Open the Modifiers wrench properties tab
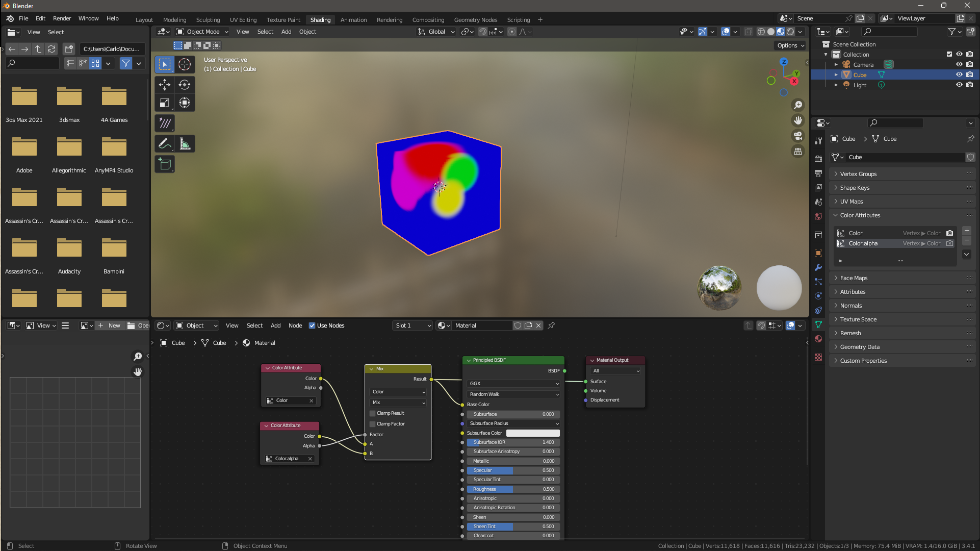The height and width of the screenshot is (551, 980). tap(818, 267)
